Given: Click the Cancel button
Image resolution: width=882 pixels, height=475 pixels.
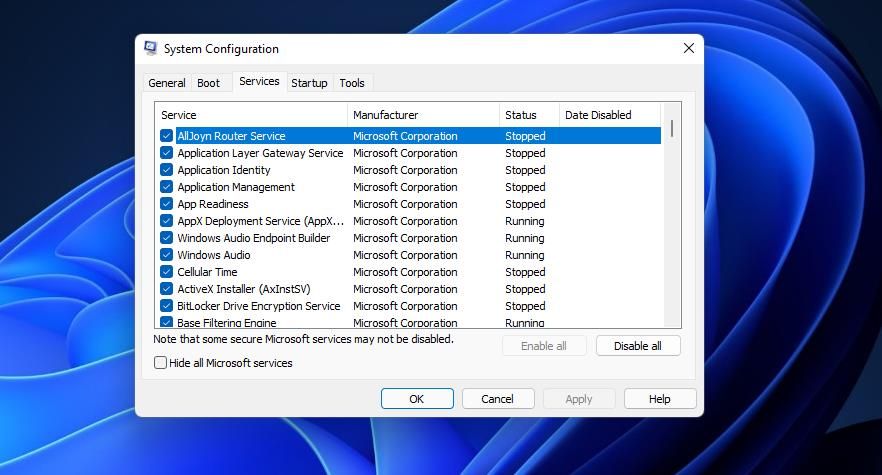Looking at the screenshot, I should click(x=498, y=398).
